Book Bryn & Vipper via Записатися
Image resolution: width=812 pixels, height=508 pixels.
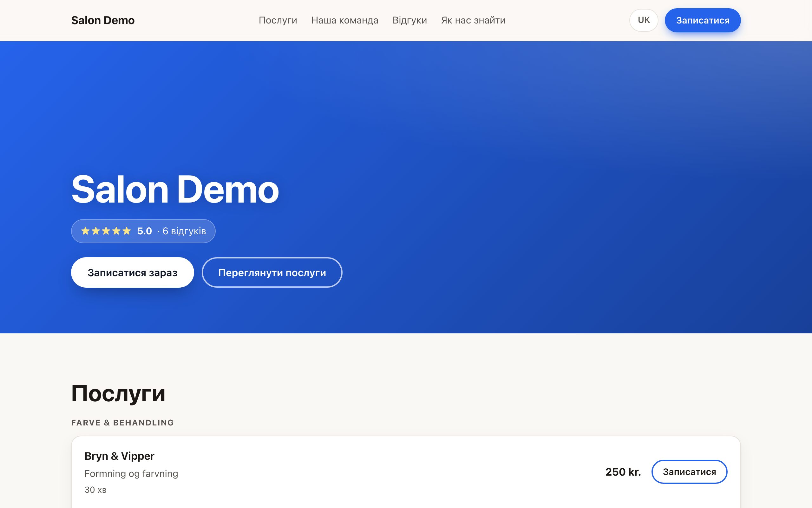point(689,472)
